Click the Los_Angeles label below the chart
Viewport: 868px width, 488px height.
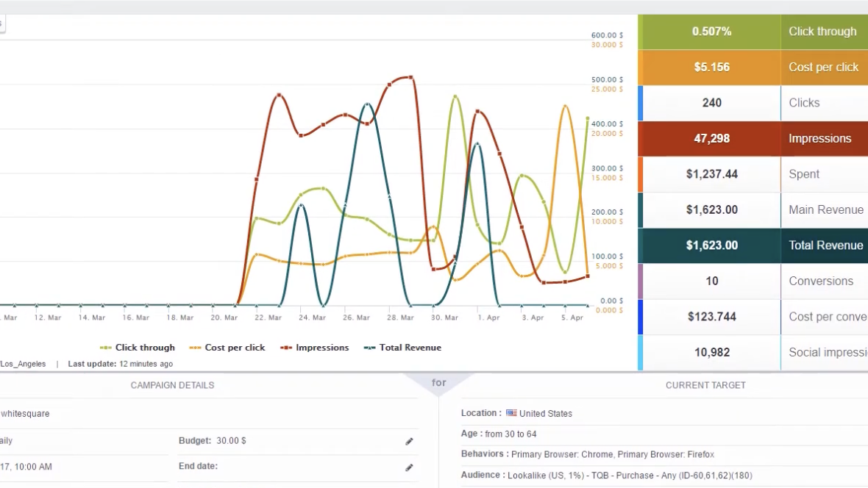point(23,363)
